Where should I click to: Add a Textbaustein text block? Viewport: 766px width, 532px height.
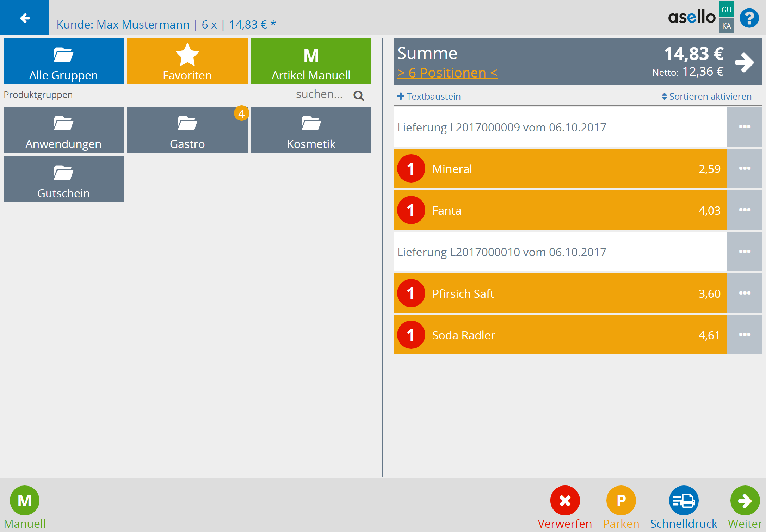tap(429, 97)
